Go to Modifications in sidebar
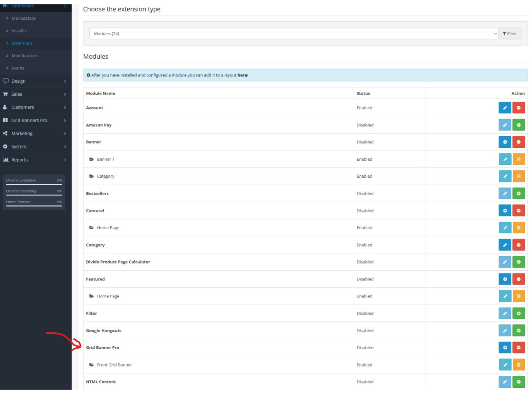This screenshot has height=394, width=532. click(x=24, y=56)
